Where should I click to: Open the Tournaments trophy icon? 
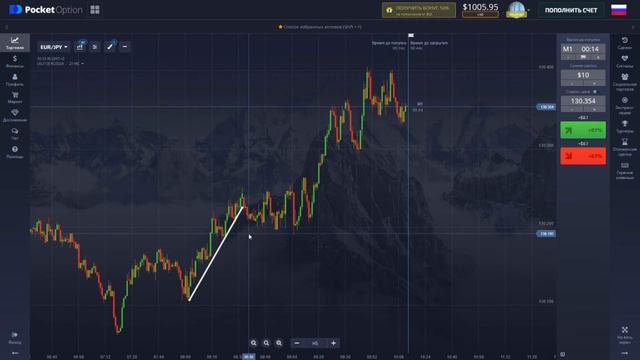(x=624, y=127)
